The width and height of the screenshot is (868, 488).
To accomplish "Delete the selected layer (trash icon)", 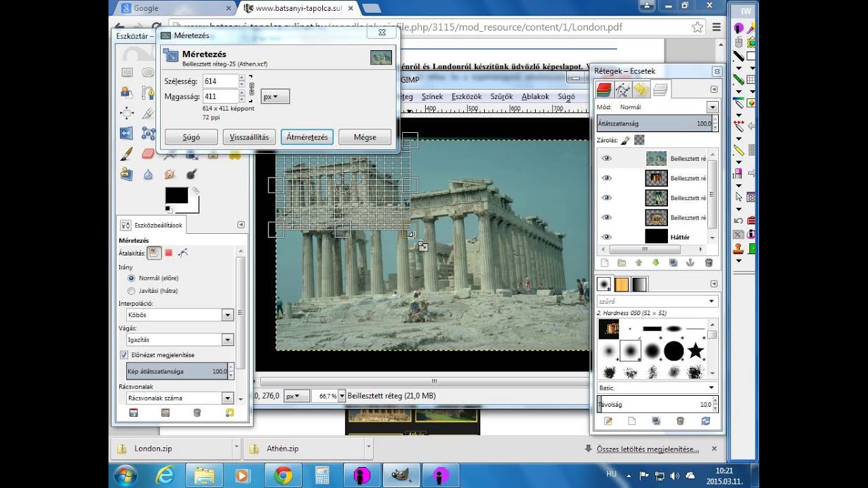I will (709, 262).
